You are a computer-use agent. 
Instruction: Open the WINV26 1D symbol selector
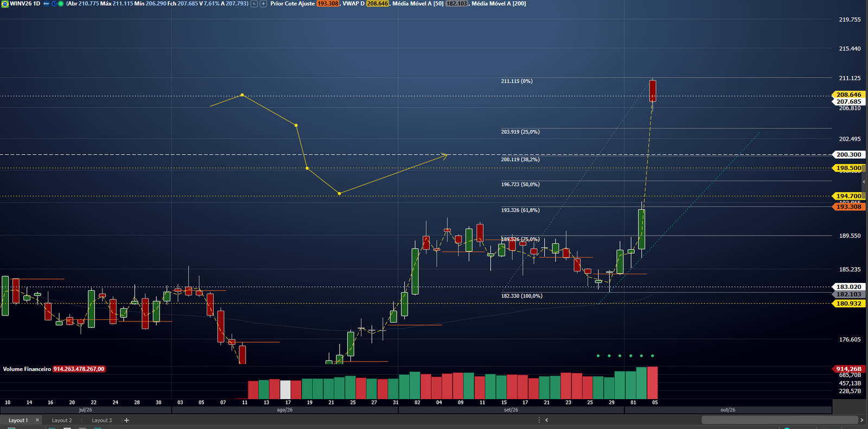[25, 4]
